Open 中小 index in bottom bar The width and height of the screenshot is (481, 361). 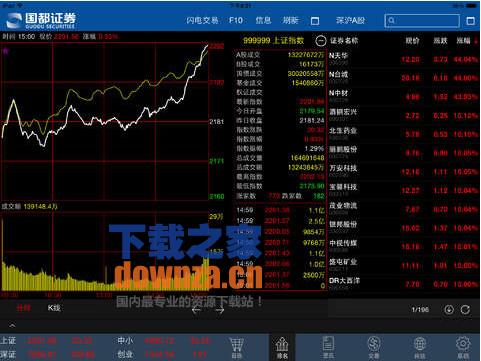click(164, 341)
